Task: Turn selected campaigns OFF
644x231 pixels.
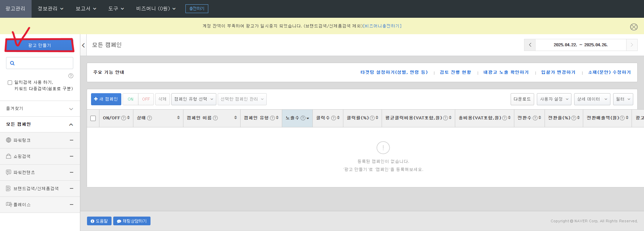Action: tap(146, 99)
